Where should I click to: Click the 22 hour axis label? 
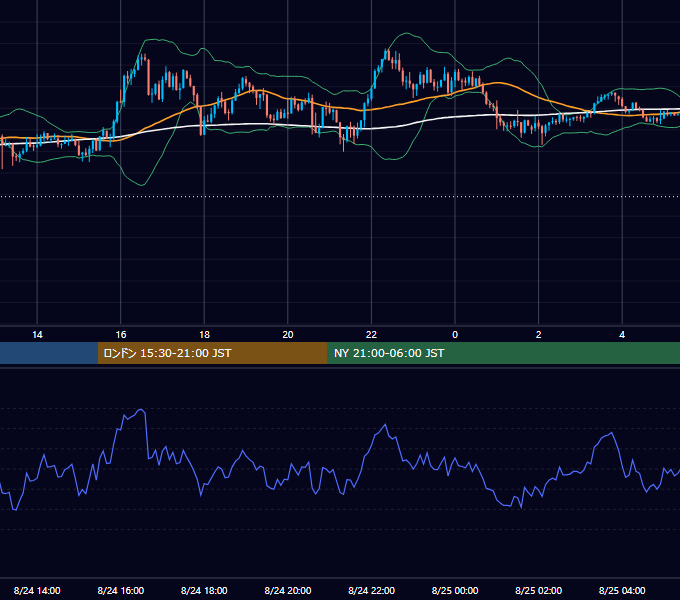[371, 335]
